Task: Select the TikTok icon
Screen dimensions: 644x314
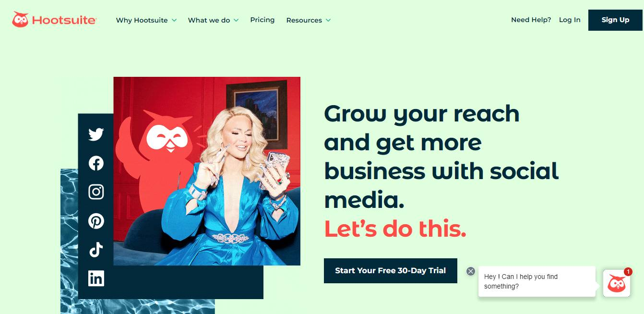Action: tap(96, 250)
